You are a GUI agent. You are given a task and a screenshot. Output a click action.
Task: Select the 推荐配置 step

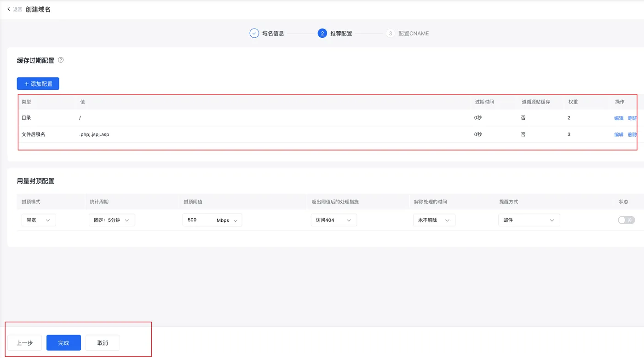tap(335, 33)
